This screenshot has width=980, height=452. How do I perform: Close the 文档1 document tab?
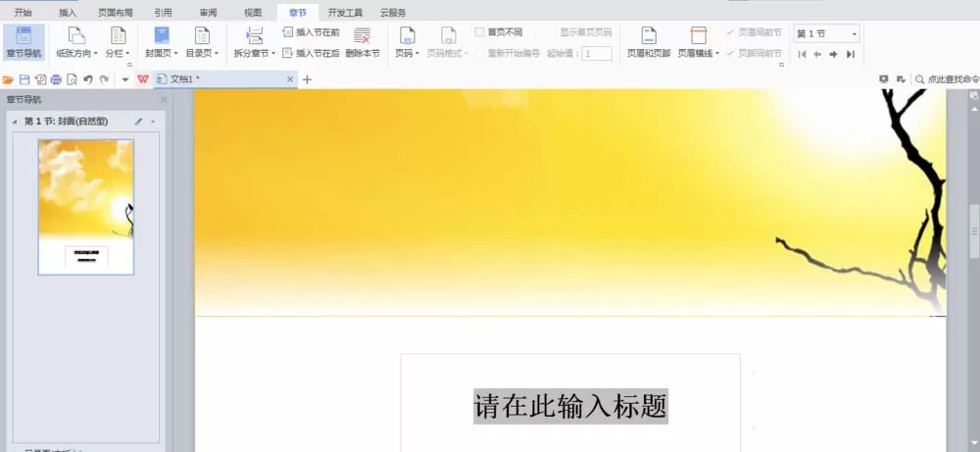290,79
